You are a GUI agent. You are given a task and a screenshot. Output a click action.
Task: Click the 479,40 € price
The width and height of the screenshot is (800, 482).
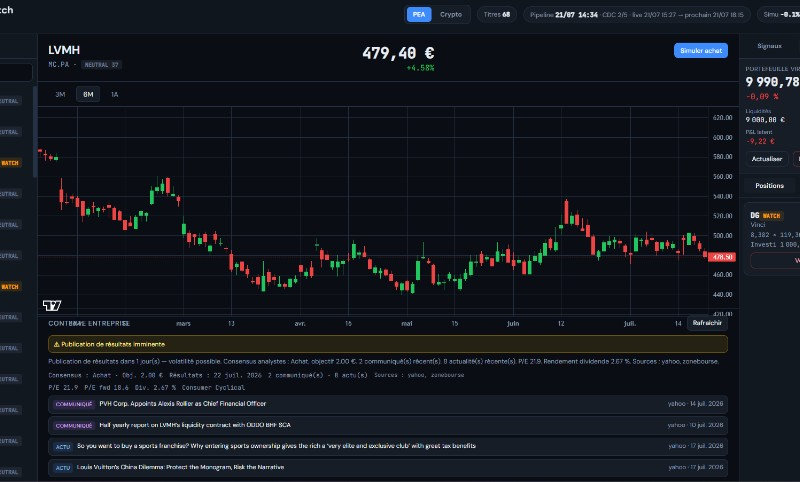pyautogui.click(x=398, y=53)
